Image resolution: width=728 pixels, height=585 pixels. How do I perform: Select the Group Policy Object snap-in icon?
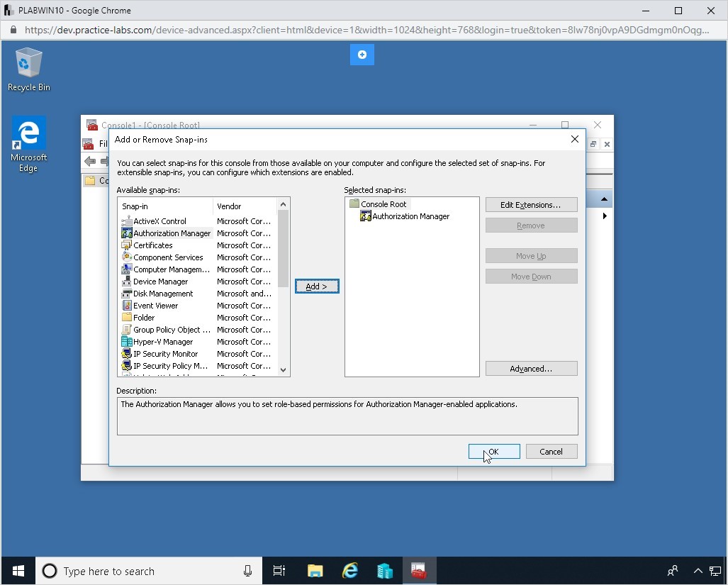pyautogui.click(x=127, y=330)
